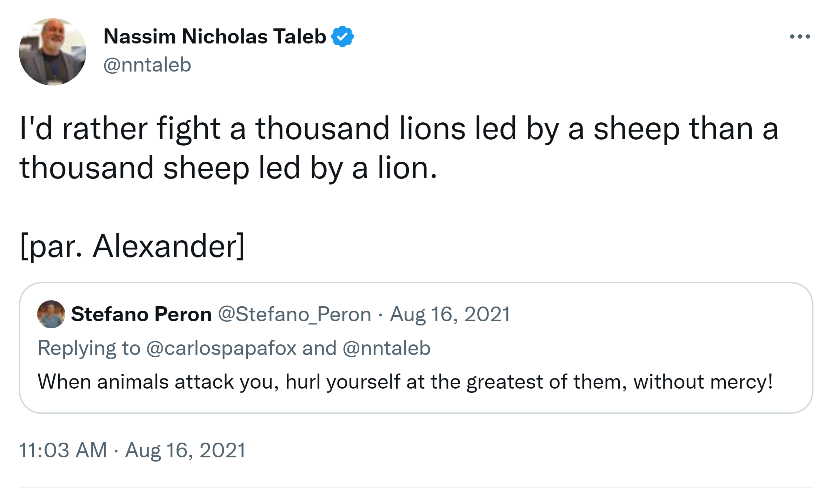Click the "[par. Alexander]" text

[132, 246]
